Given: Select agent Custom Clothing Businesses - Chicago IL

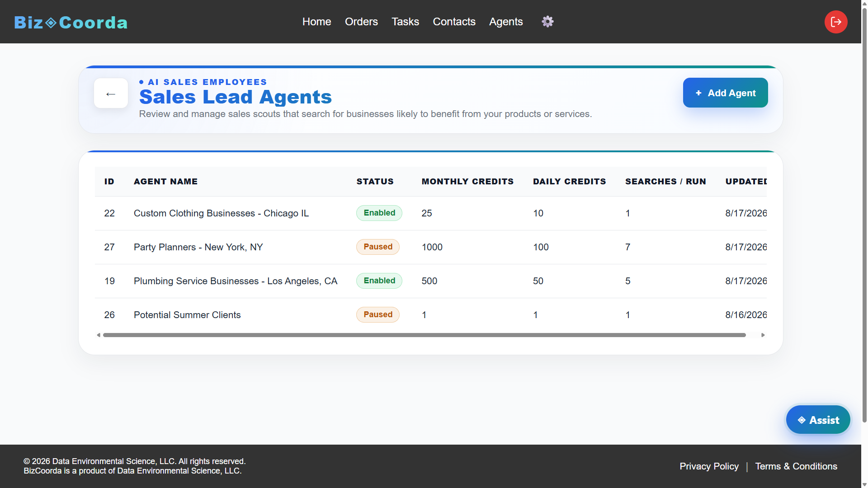Looking at the screenshot, I should (221, 213).
